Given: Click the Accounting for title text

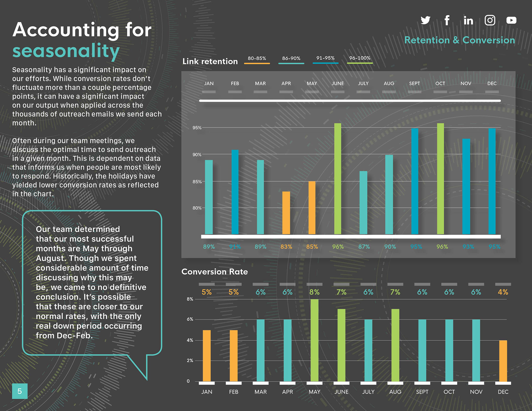Looking at the screenshot, I should pyautogui.click(x=82, y=30).
